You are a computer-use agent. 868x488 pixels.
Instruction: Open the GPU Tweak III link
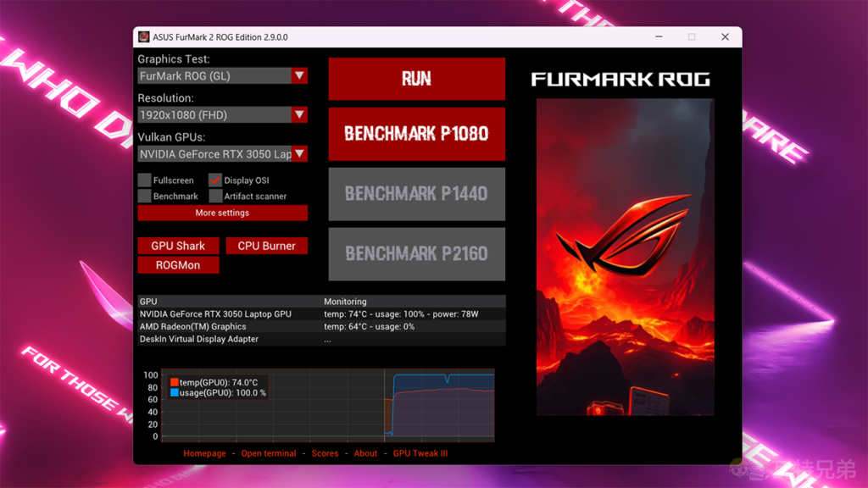(x=420, y=453)
